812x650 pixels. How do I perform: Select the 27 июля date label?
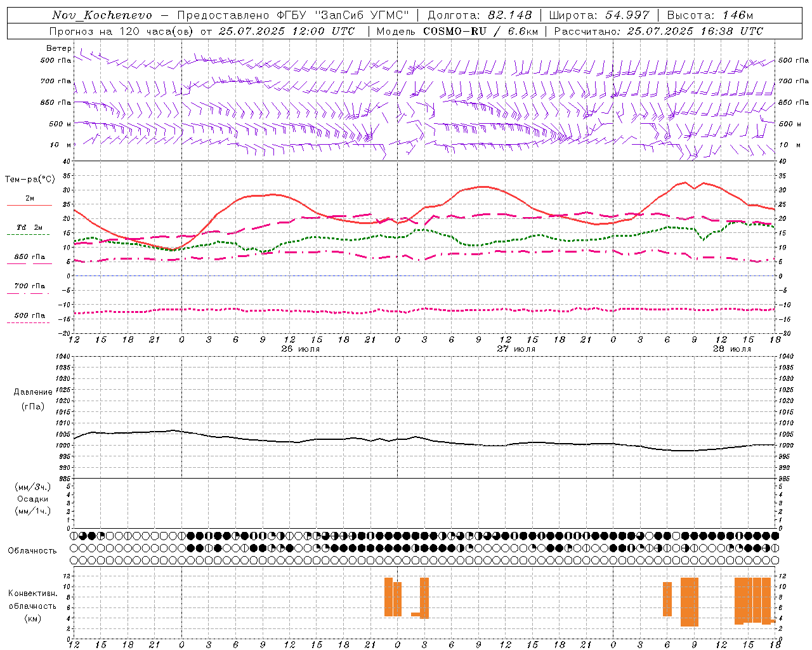tap(516, 349)
